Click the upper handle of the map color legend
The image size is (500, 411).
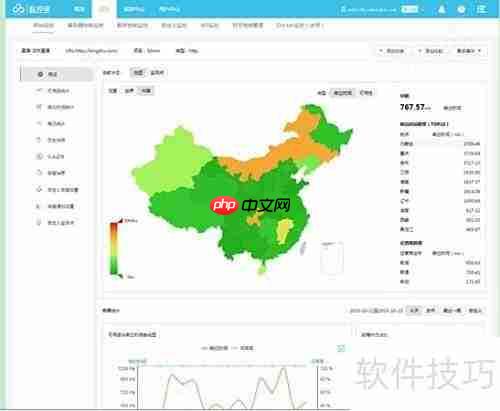120,221
